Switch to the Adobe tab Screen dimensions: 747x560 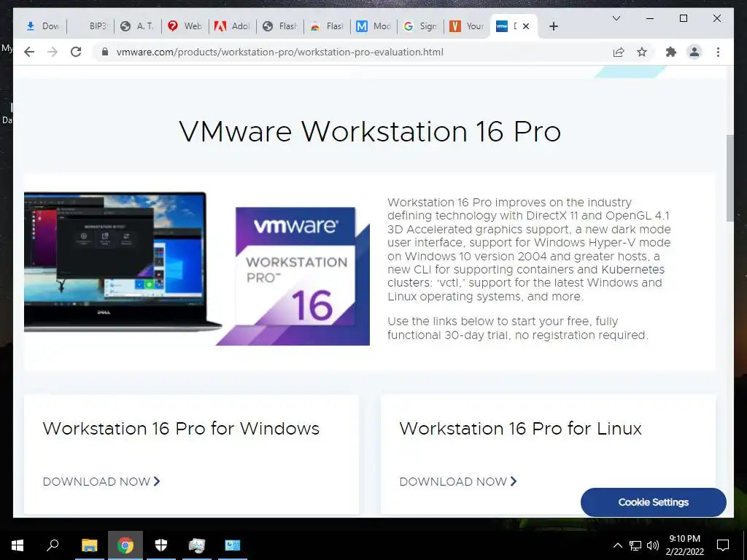click(x=232, y=27)
